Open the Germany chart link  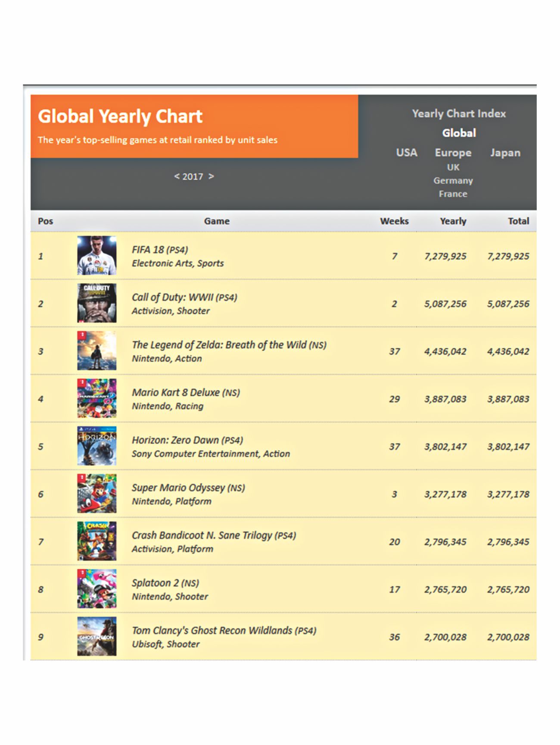[x=453, y=181]
